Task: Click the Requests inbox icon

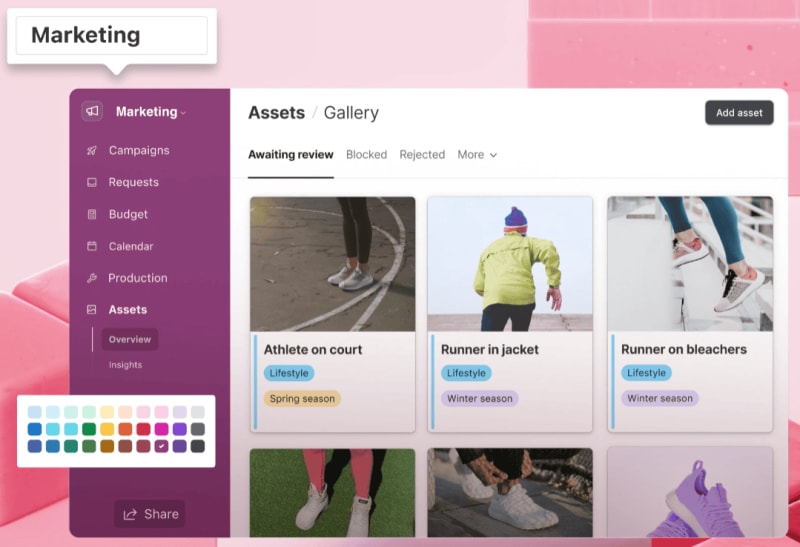Action: tap(91, 183)
